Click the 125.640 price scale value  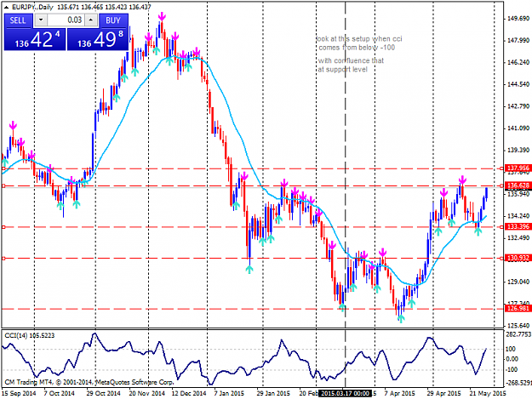point(518,326)
